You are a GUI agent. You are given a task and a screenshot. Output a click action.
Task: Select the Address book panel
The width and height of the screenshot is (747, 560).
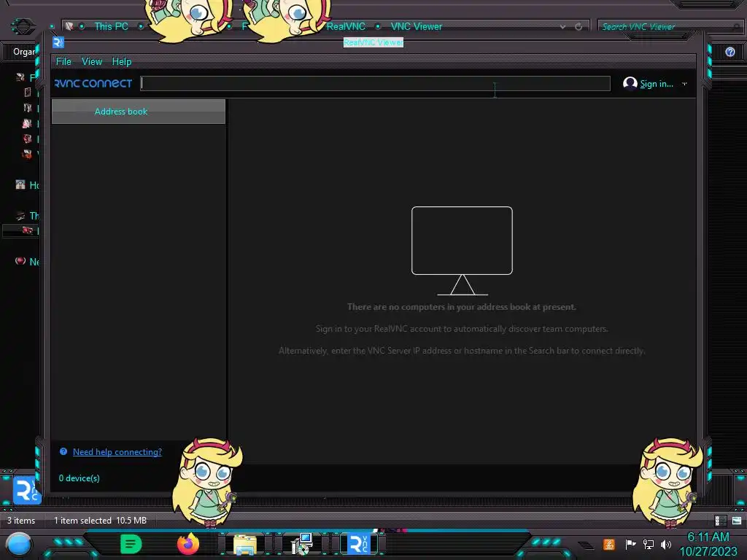pyautogui.click(x=138, y=112)
